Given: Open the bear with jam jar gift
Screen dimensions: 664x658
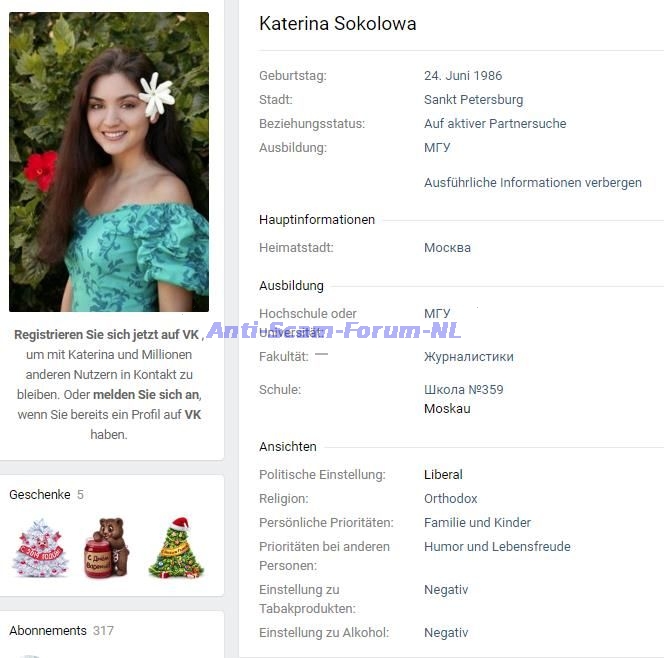Looking at the screenshot, I should pyautogui.click(x=107, y=547).
